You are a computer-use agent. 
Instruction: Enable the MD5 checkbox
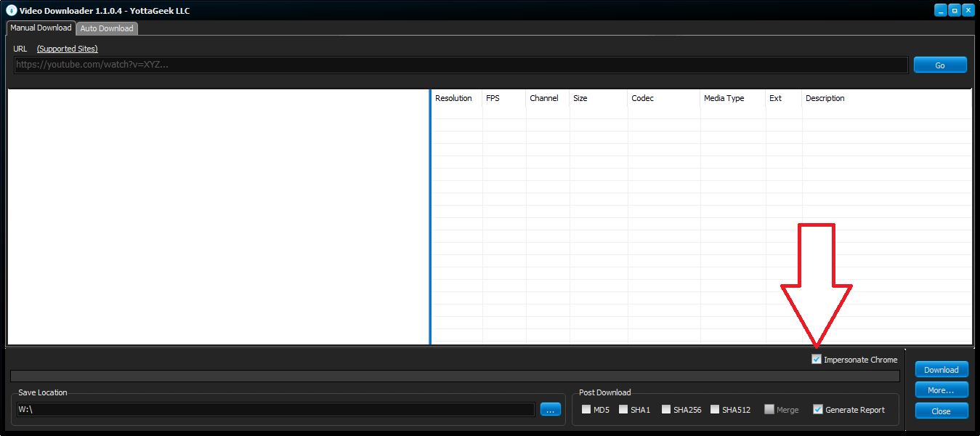[586, 410]
